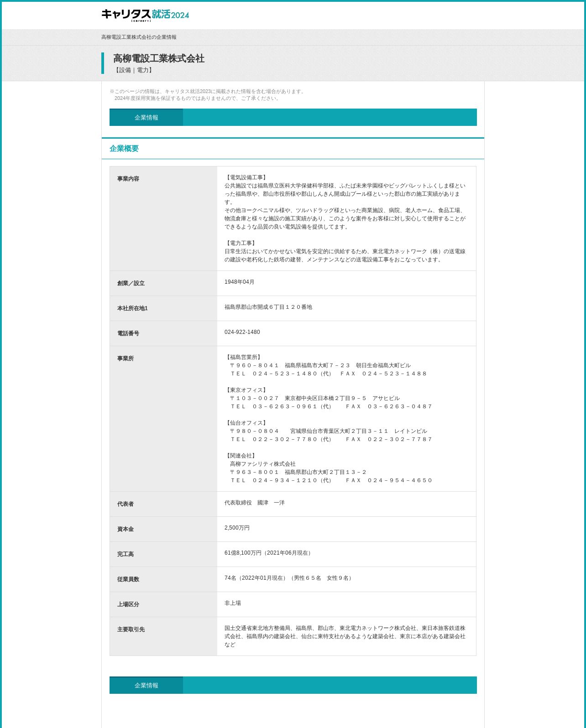Viewport: 586px width, 728px height.
Task: Click the 企業概要 section heading
Action: [x=124, y=148]
